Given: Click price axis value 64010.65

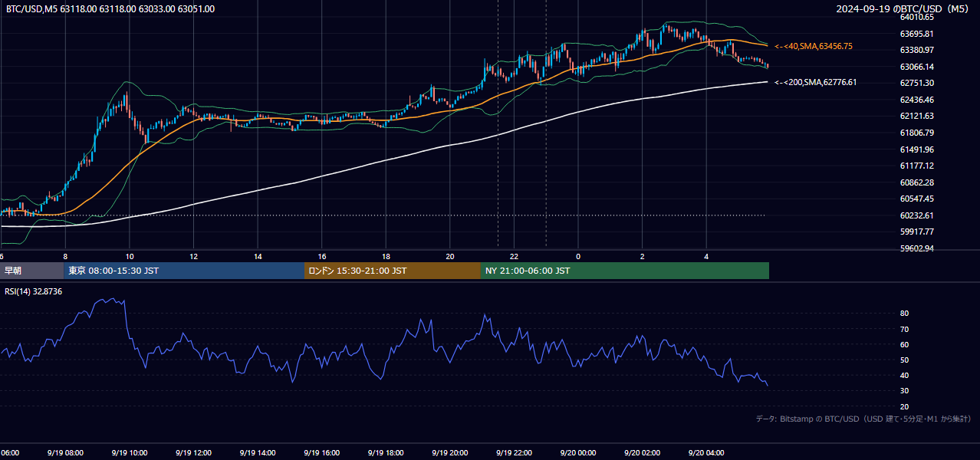Looking at the screenshot, I should [x=916, y=17].
